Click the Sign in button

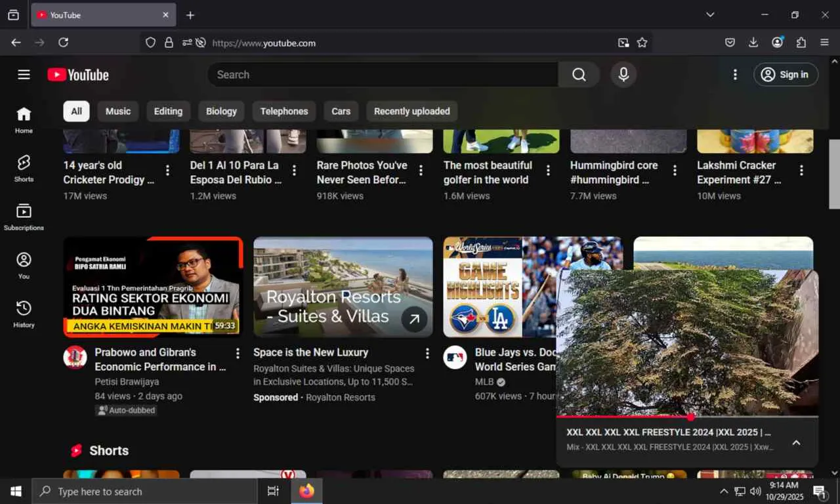click(786, 75)
